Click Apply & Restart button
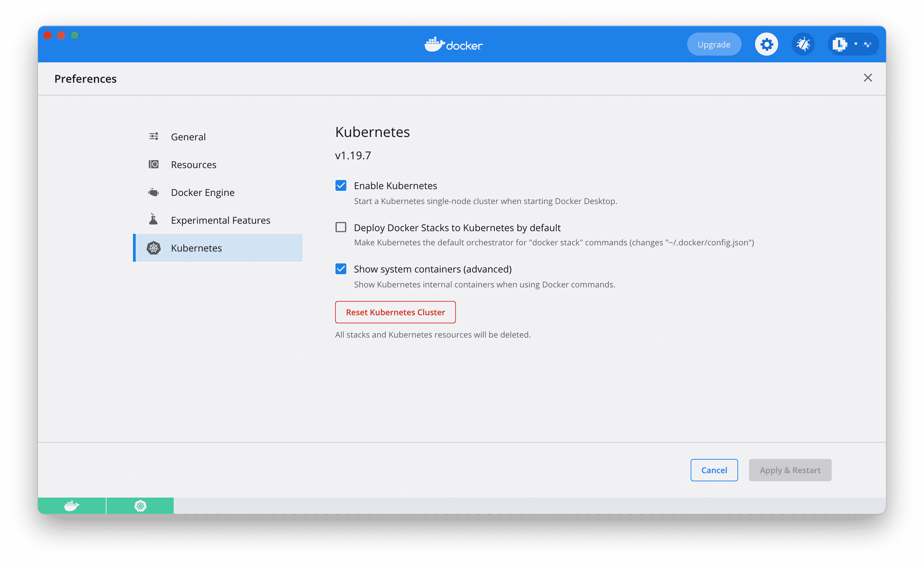This screenshot has width=924, height=564. pos(790,470)
